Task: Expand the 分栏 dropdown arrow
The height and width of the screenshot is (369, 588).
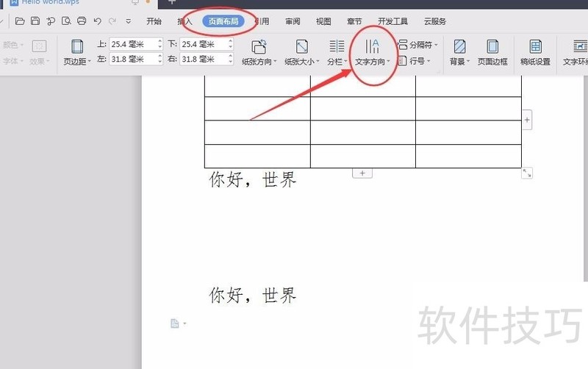Action: click(345, 62)
